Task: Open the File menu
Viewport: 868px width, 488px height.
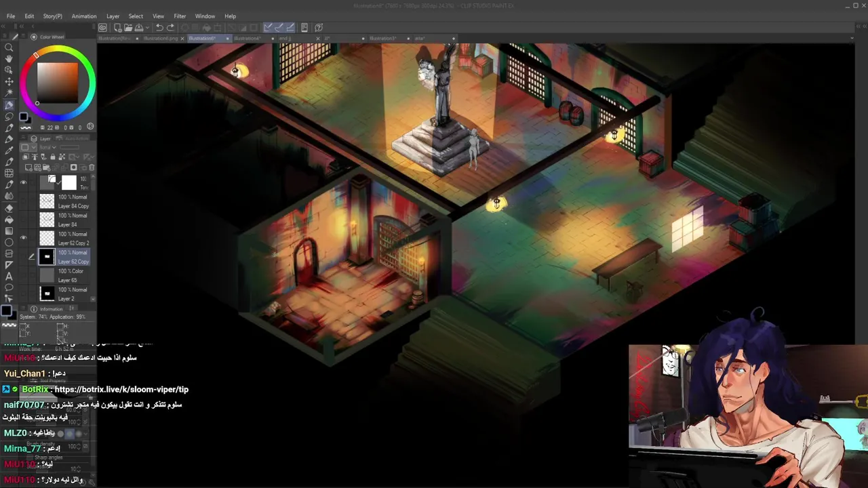Action: coord(11,16)
